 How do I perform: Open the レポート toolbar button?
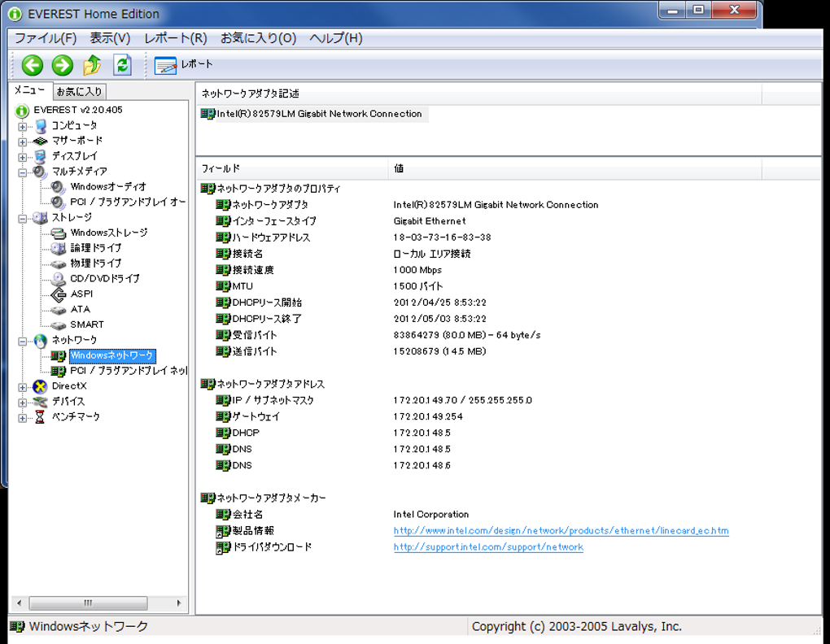pyautogui.click(x=183, y=65)
